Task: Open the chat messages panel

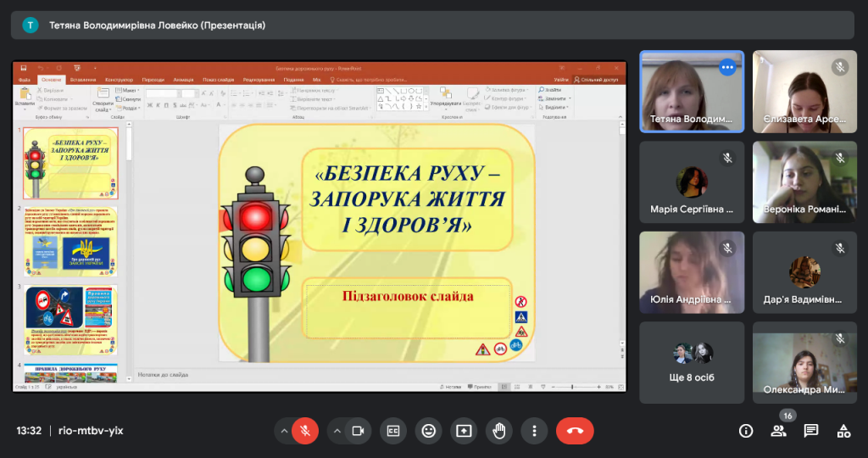Action: point(811,431)
